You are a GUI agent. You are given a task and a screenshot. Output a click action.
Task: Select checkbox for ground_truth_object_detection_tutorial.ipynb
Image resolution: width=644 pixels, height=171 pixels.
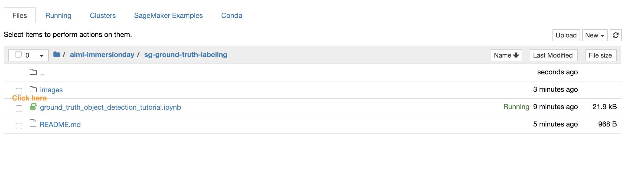coord(19,108)
